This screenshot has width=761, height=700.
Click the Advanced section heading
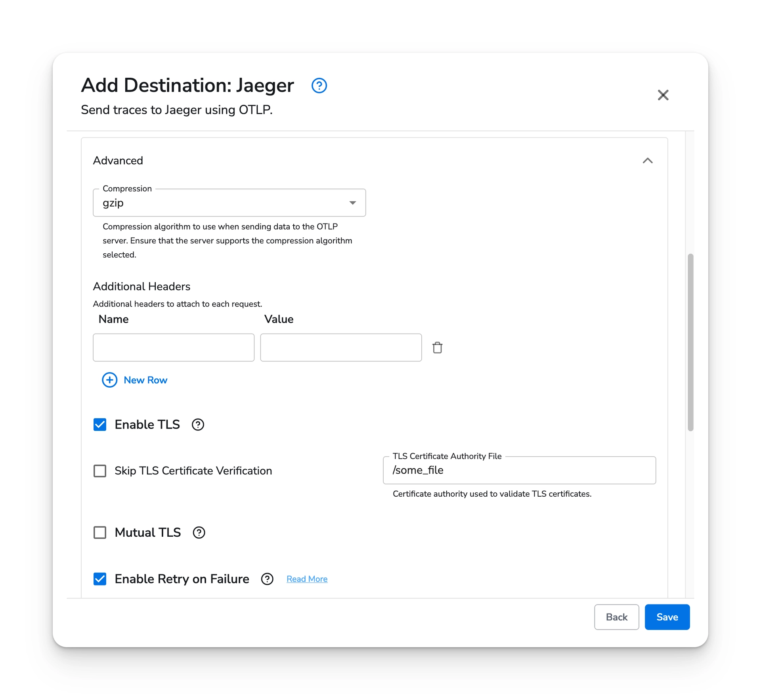point(118,161)
